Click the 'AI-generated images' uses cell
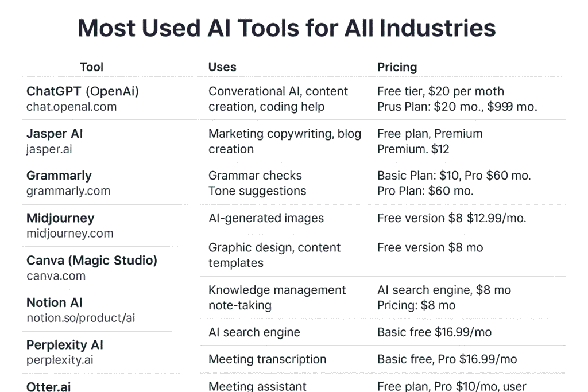This screenshot has height=392, width=588. point(266,218)
